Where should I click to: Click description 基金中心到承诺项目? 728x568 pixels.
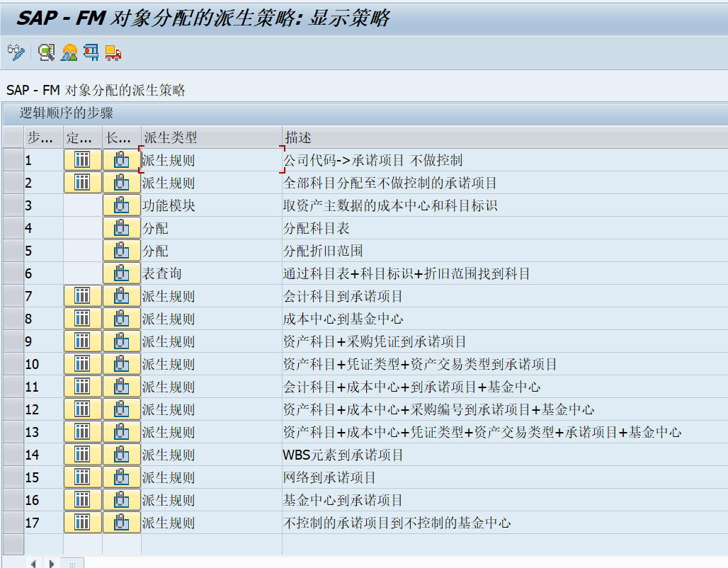(x=343, y=500)
